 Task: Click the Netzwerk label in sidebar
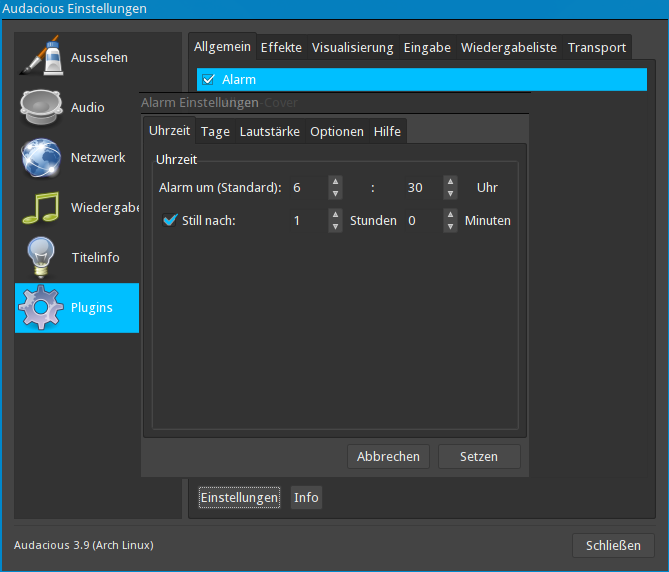[x=98, y=157]
